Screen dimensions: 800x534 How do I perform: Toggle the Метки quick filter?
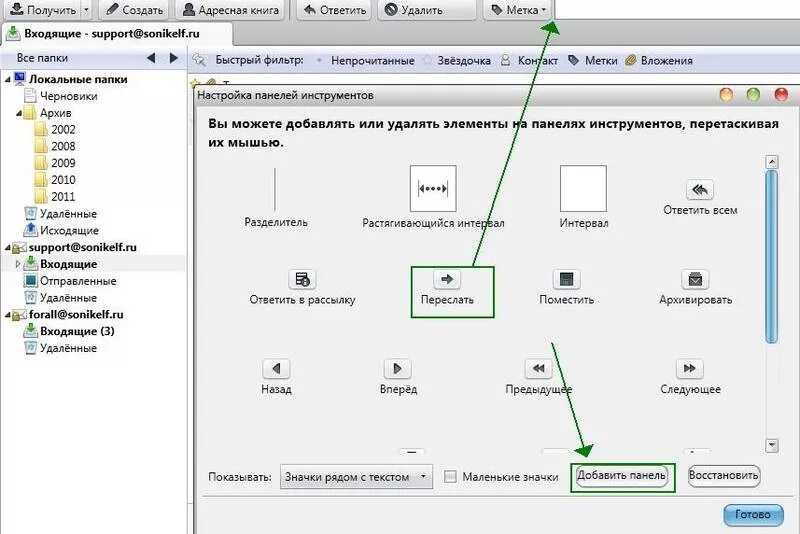coord(592,60)
